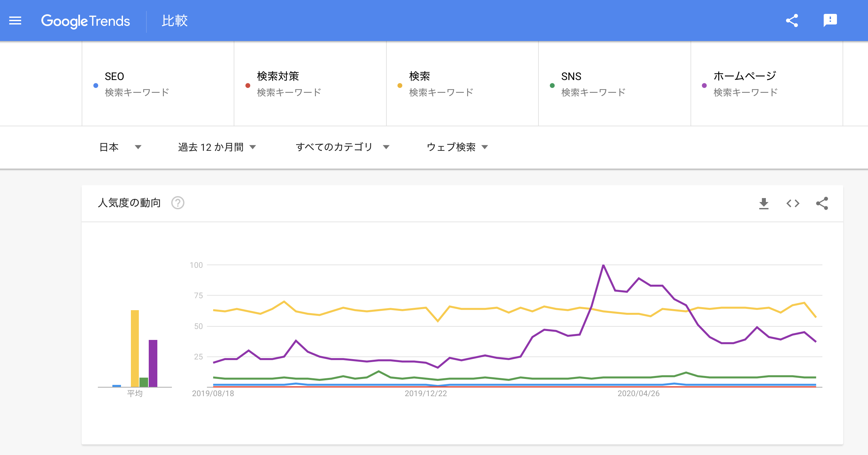868x455 pixels.
Task: Click the Google Trends logo
Action: click(85, 21)
